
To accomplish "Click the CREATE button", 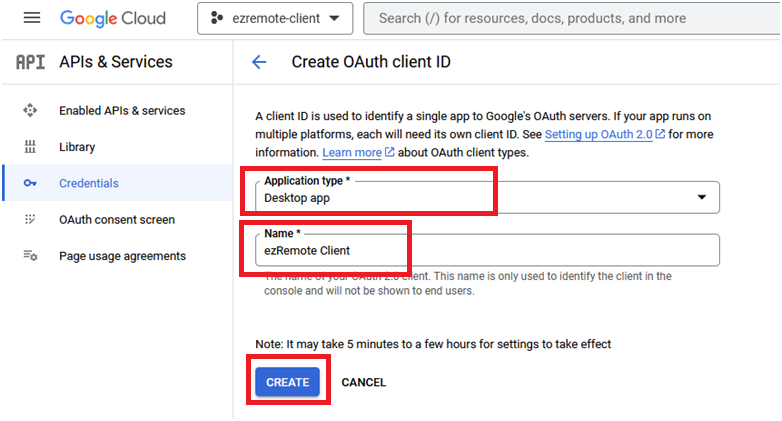I will coord(287,382).
